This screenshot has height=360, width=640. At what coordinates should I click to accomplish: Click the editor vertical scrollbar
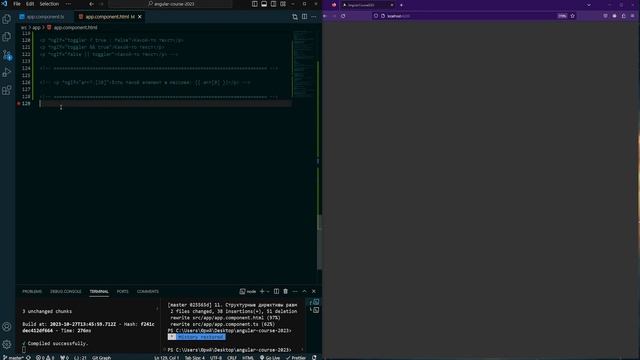(x=319, y=243)
